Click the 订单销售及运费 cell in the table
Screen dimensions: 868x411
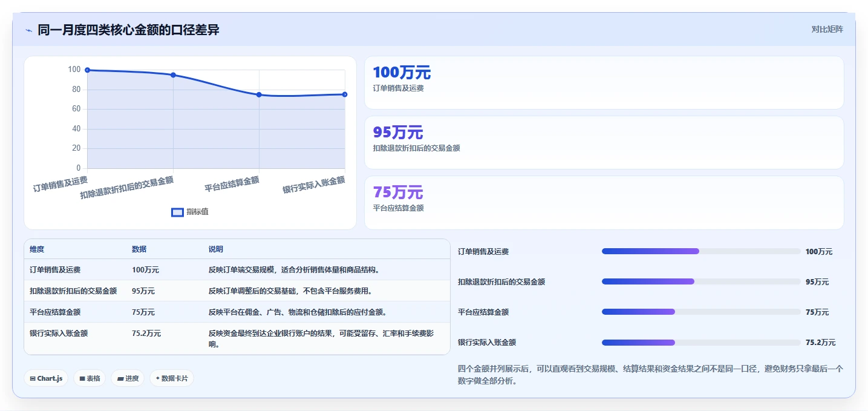point(55,270)
